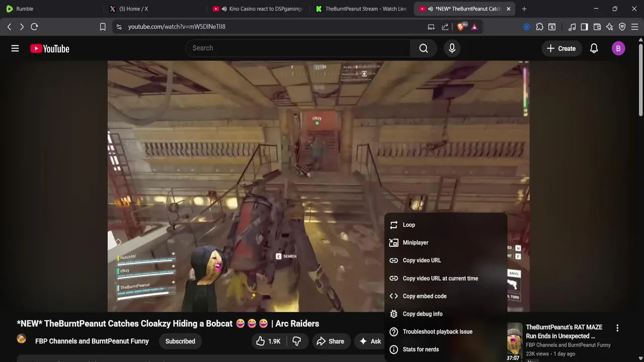Open the blue circular extension icon
This screenshot has height=362, width=644.
click(527, 27)
